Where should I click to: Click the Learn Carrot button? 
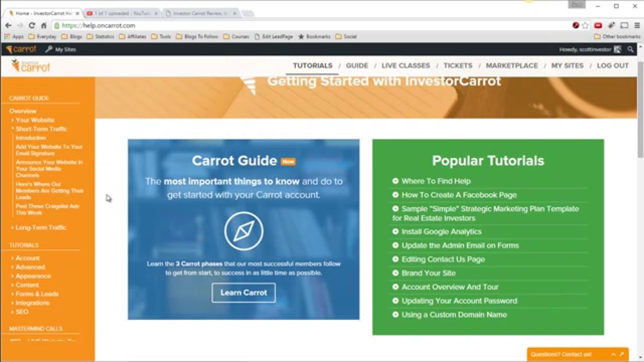tap(244, 293)
